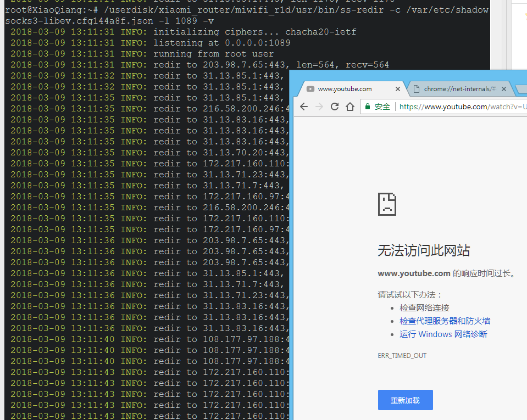This screenshot has height=420, width=527.
Task: Click the back navigation arrow in Chrome
Action: pyautogui.click(x=303, y=107)
